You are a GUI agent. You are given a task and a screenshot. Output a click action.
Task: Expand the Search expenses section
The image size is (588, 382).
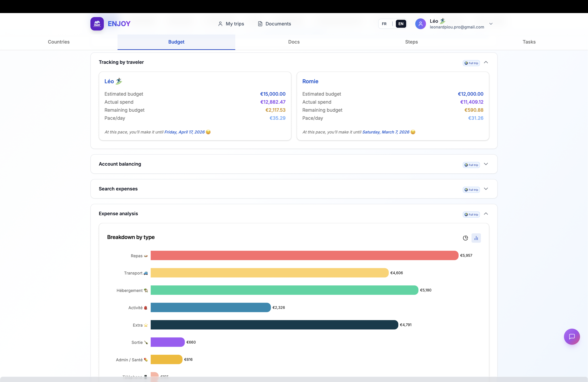pos(486,189)
